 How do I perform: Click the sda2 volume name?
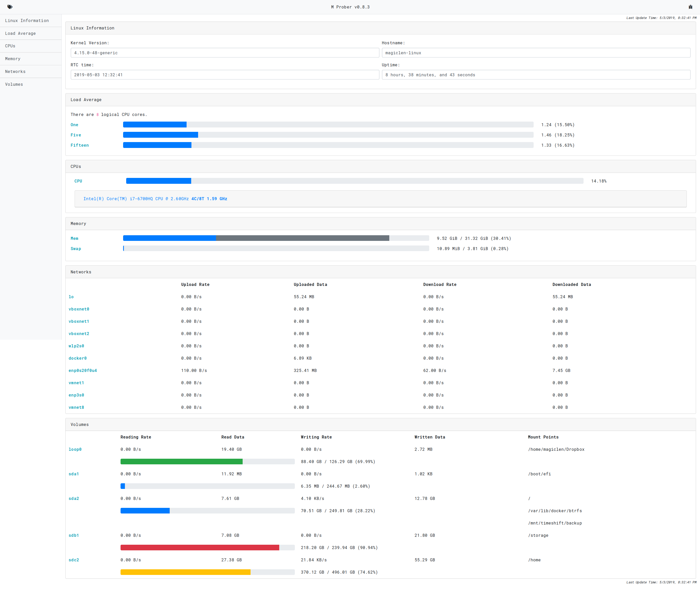click(74, 499)
